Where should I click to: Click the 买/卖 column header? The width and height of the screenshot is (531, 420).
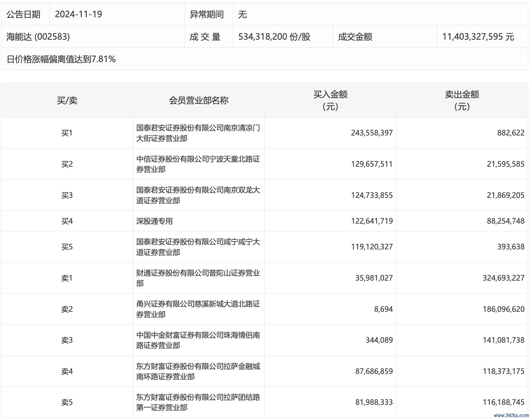[x=67, y=100]
